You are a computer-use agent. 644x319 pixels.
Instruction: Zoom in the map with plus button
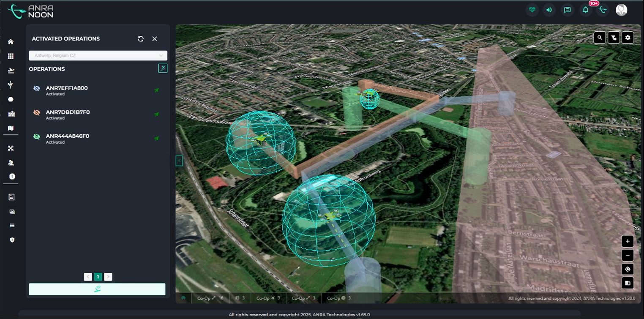pyautogui.click(x=628, y=241)
